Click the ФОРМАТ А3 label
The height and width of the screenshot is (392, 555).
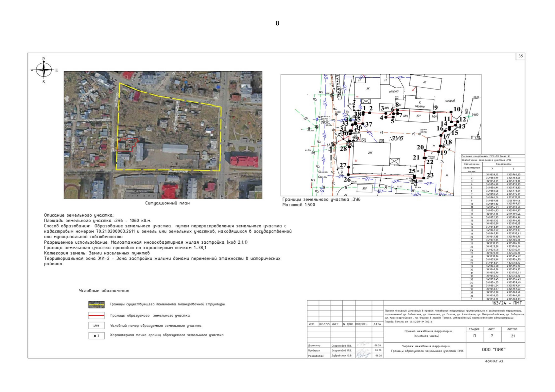[494, 361]
